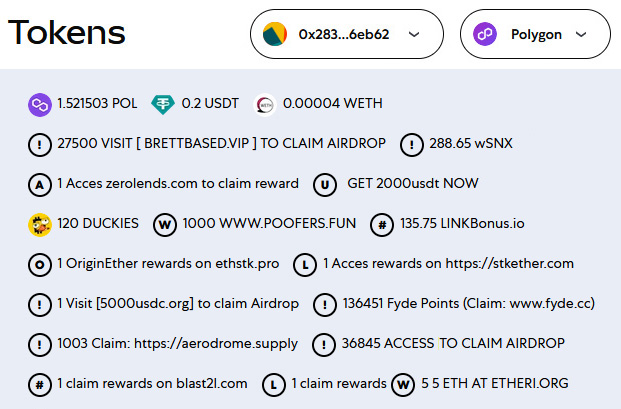Click the hash icon beside LINKBonus.io
This screenshot has height=409, width=621.
pyautogui.click(x=382, y=225)
